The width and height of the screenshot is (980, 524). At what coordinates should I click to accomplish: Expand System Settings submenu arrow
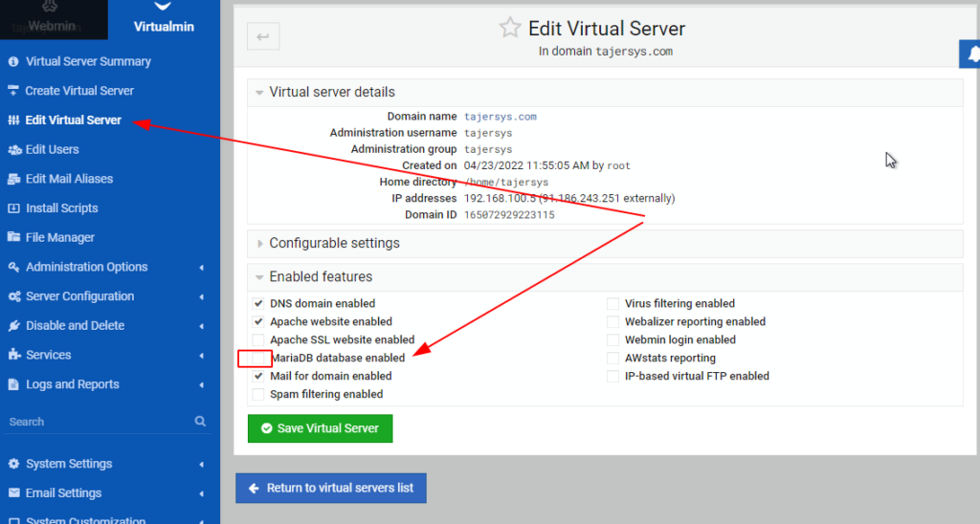click(201, 464)
